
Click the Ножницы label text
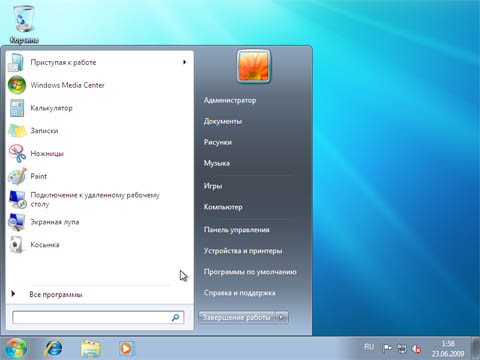pyautogui.click(x=47, y=154)
